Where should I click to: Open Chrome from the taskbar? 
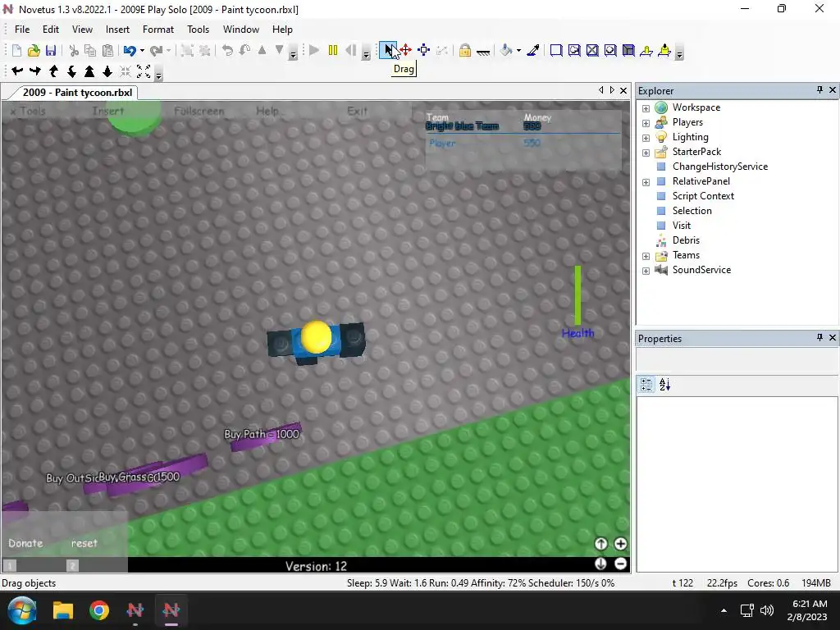(99, 610)
